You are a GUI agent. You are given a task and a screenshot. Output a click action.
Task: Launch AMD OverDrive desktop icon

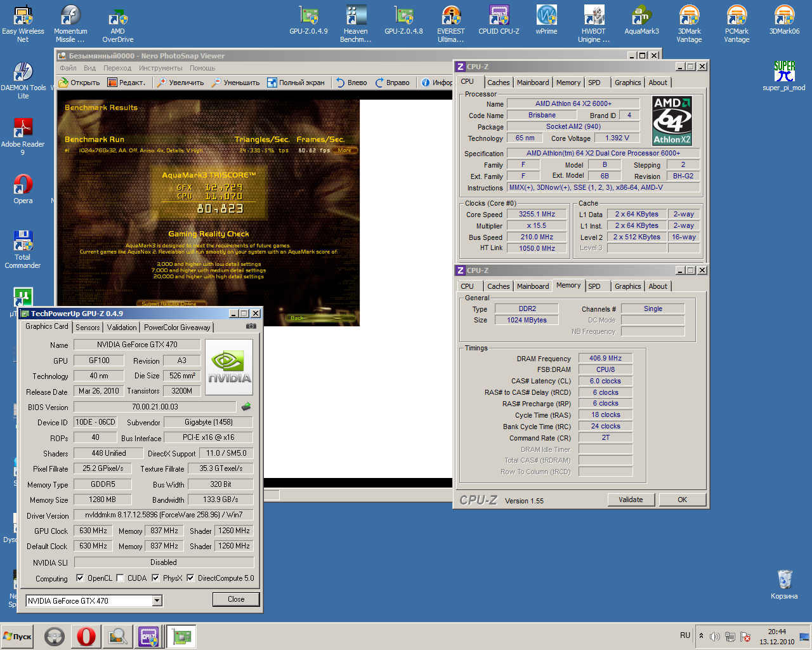click(118, 24)
